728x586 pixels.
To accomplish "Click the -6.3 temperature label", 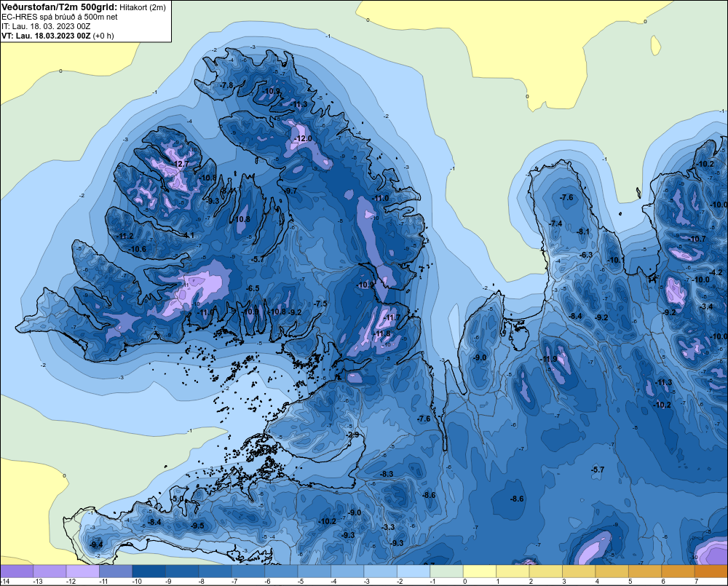I will (586, 255).
